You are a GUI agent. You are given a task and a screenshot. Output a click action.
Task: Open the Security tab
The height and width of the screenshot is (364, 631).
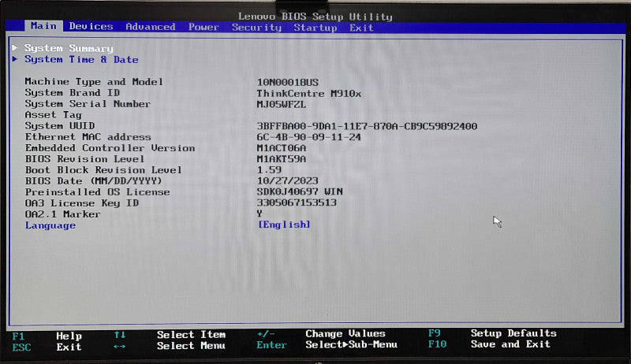(x=256, y=28)
